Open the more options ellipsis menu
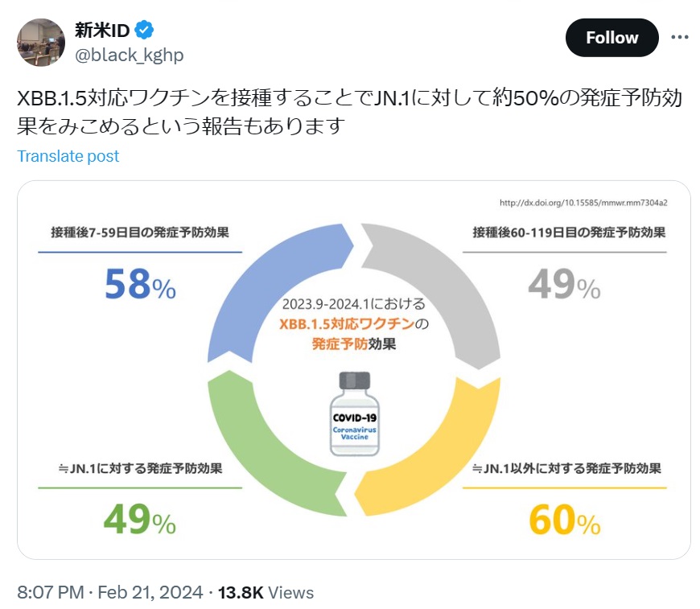Viewport: 700px width, 609px height. tap(680, 38)
